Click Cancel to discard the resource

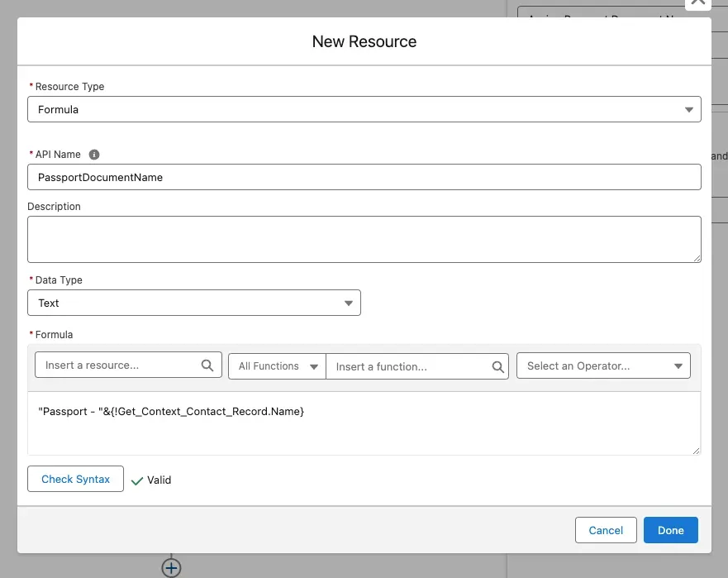coord(606,530)
